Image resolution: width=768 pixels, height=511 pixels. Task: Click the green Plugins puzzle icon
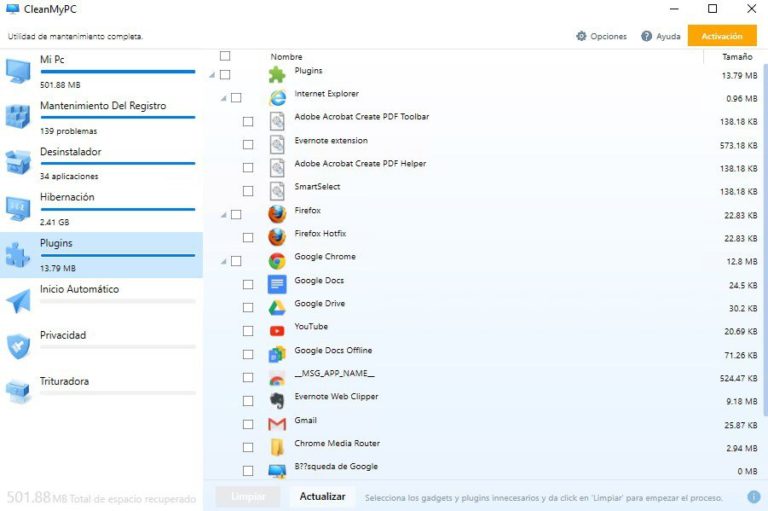tap(277, 74)
